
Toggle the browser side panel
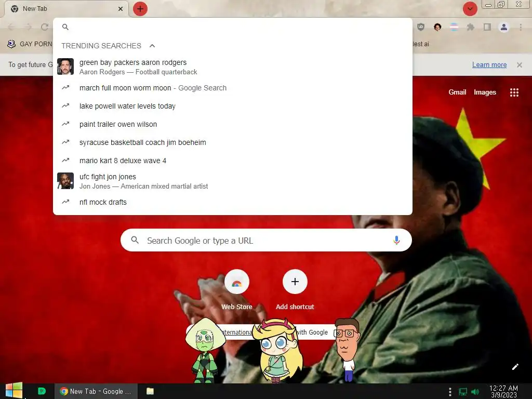[487, 27]
